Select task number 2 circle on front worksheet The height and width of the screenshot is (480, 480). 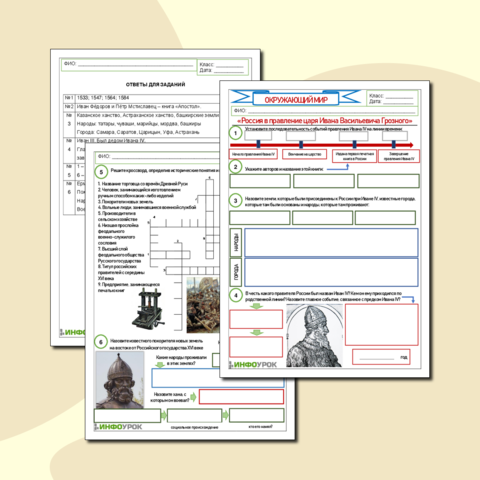point(236,167)
